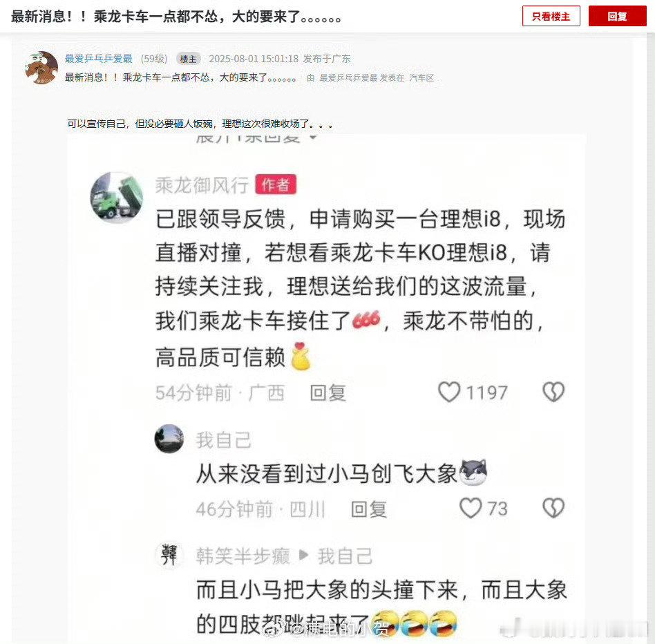The image size is (655, 644).
Task: Like the 乘龙御风行 comment with 1197 hearts
Action: click(449, 392)
